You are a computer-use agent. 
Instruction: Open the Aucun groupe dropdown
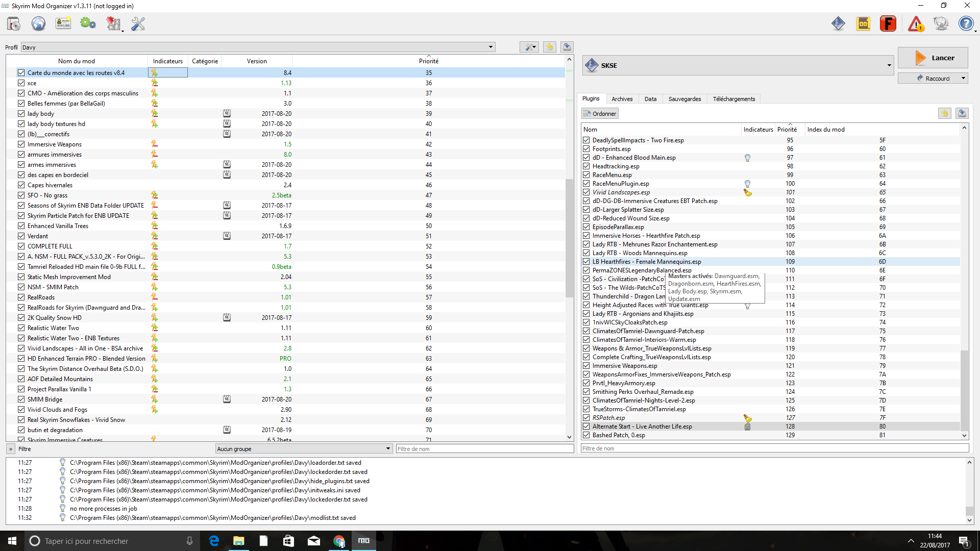(303, 449)
